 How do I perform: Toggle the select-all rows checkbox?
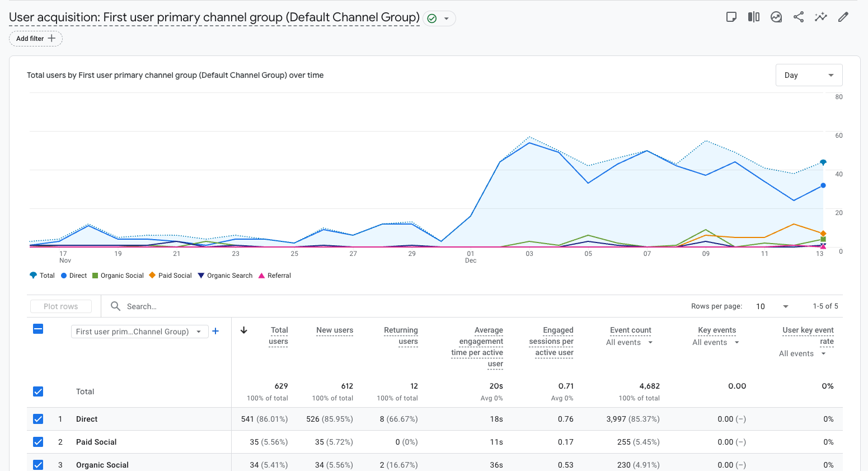coord(38,329)
